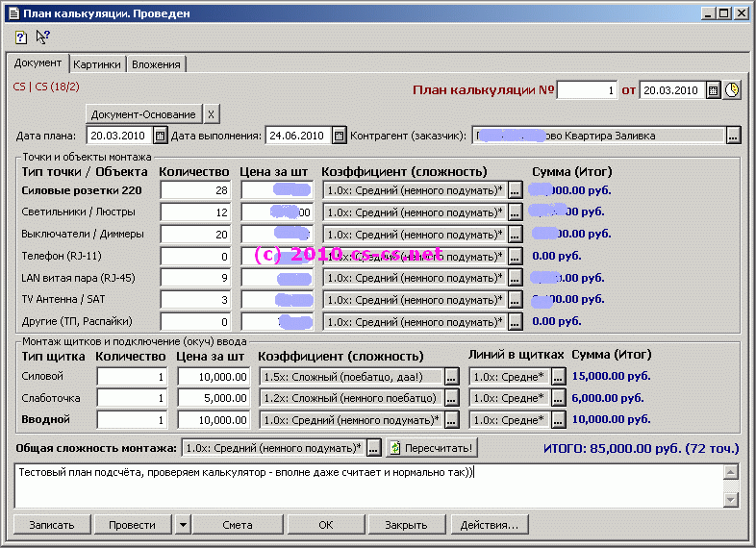Click quantity field for Силовые розетки 220
Viewport: 756px width, 548px height.
(x=195, y=190)
